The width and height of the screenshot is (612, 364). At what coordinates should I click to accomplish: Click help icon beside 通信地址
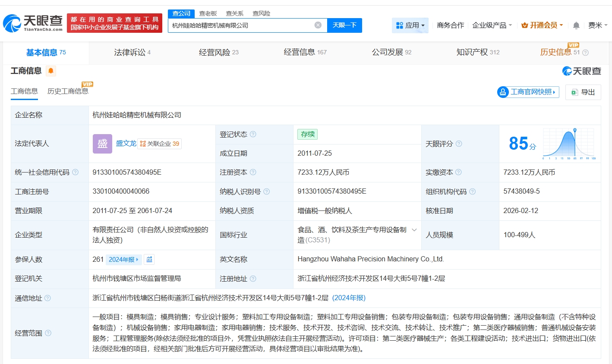coord(47,298)
